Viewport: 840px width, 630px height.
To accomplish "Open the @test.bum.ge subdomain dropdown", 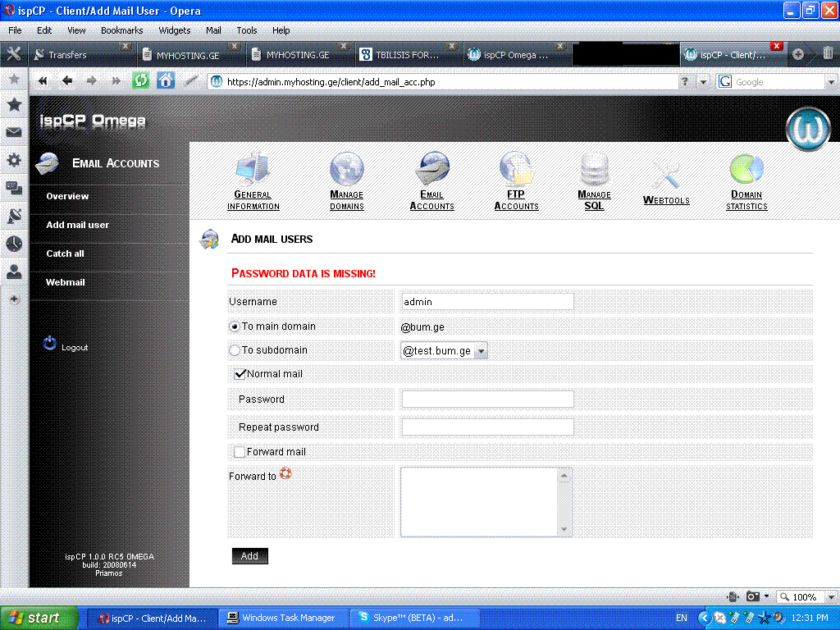I will [x=444, y=351].
